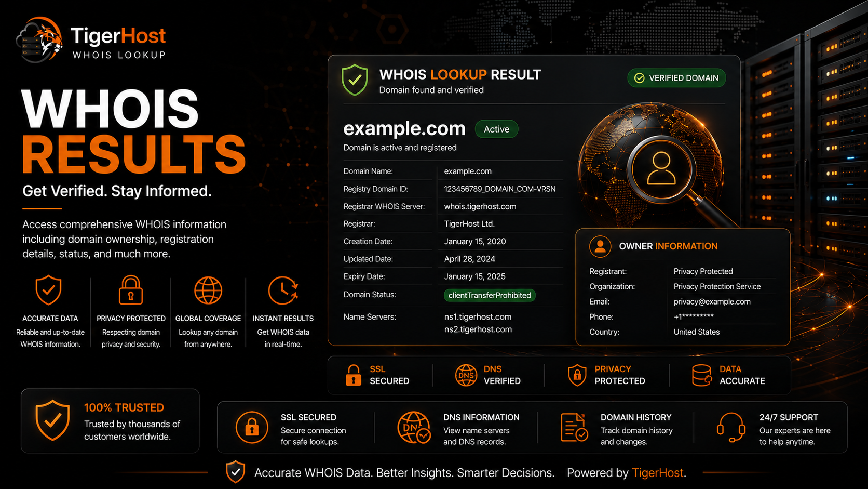Click the Domain found and verified subtitle
Viewport: 868px width, 489px height.
click(431, 90)
